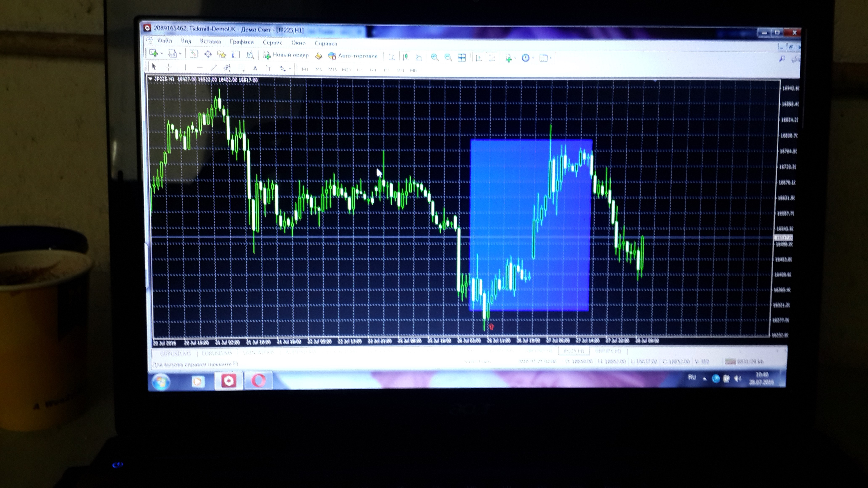This screenshot has height=488, width=868.
Task: Zoom out of the chart
Action: (x=448, y=58)
